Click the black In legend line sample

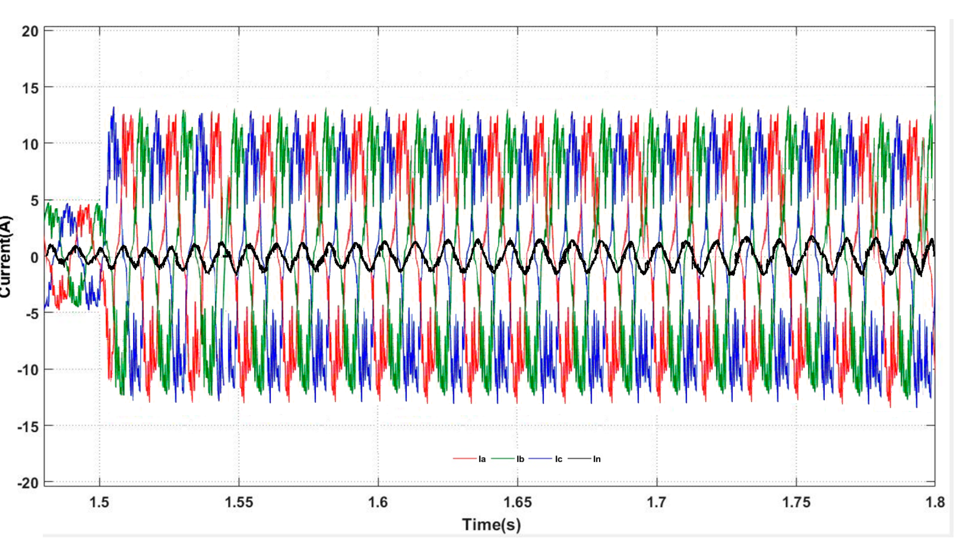tap(579, 458)
